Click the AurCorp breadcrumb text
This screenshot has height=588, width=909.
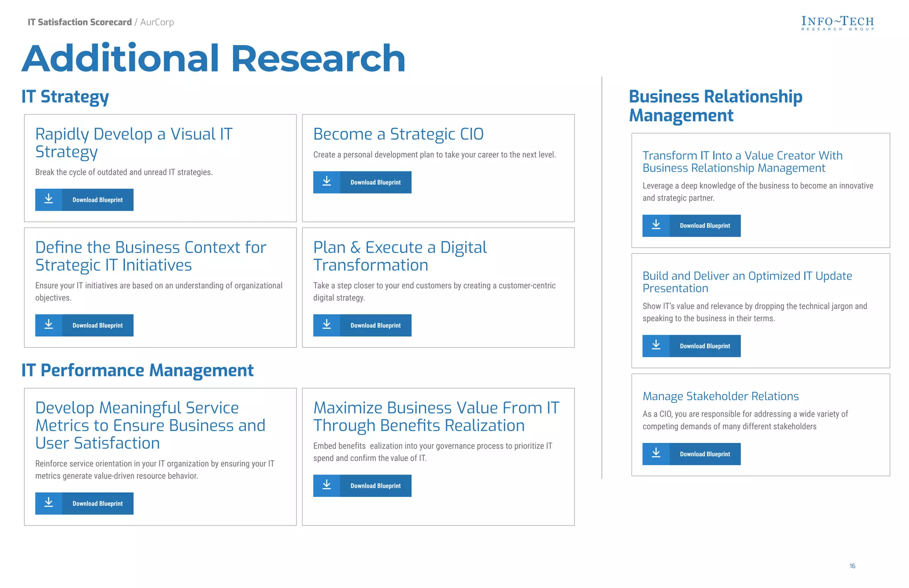(157, 22)
